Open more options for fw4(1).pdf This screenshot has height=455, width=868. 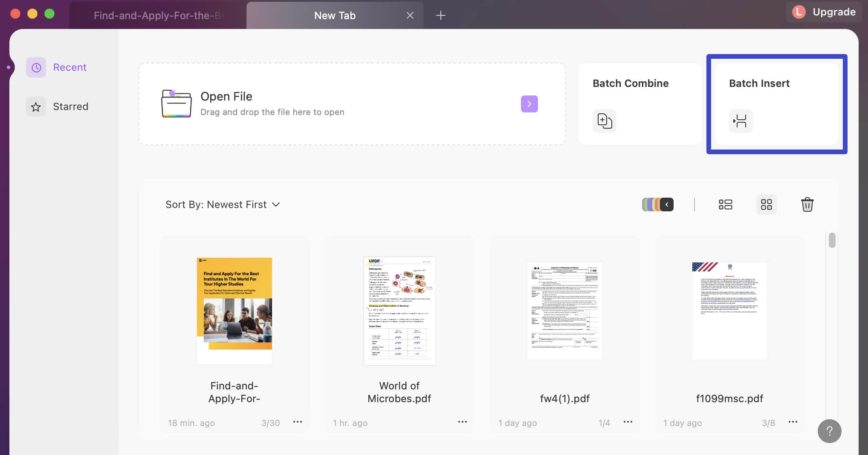tap(628, 422)
